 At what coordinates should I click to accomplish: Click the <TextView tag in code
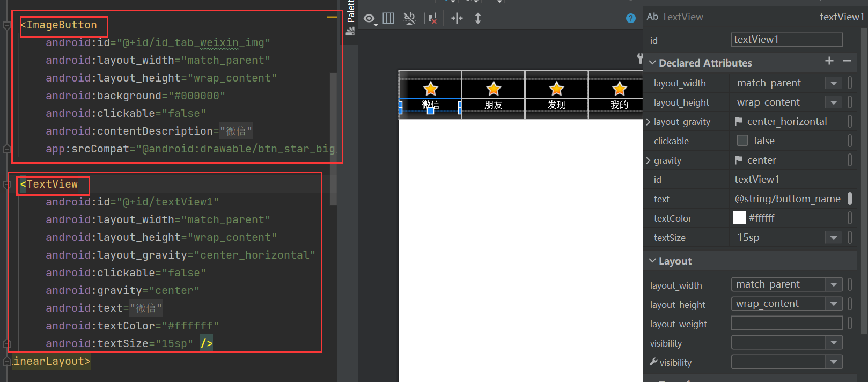(49, 185)
